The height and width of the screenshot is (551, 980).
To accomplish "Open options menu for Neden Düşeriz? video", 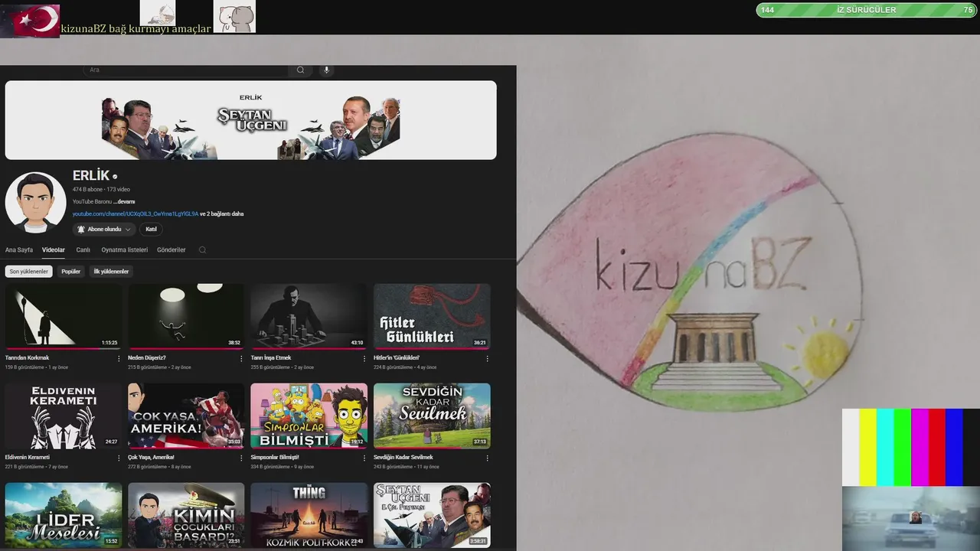I will pos(241,358).
